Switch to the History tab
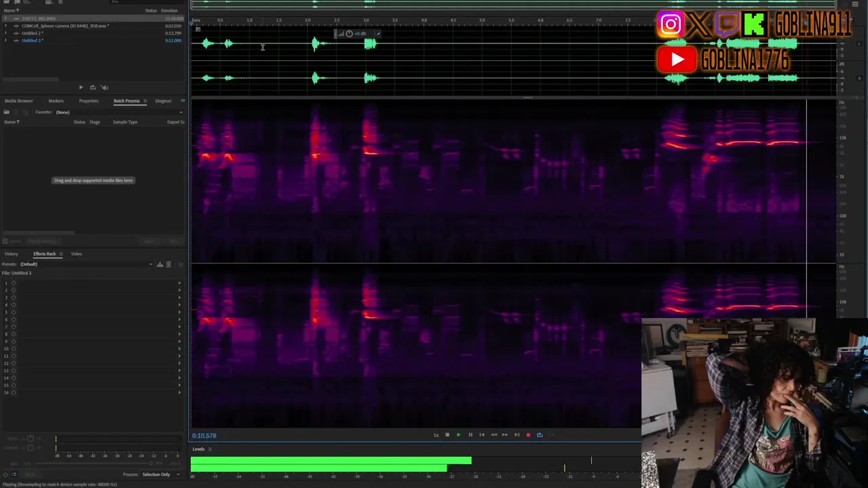This screenshot has height=488, width=868. (x=12, y=254)
